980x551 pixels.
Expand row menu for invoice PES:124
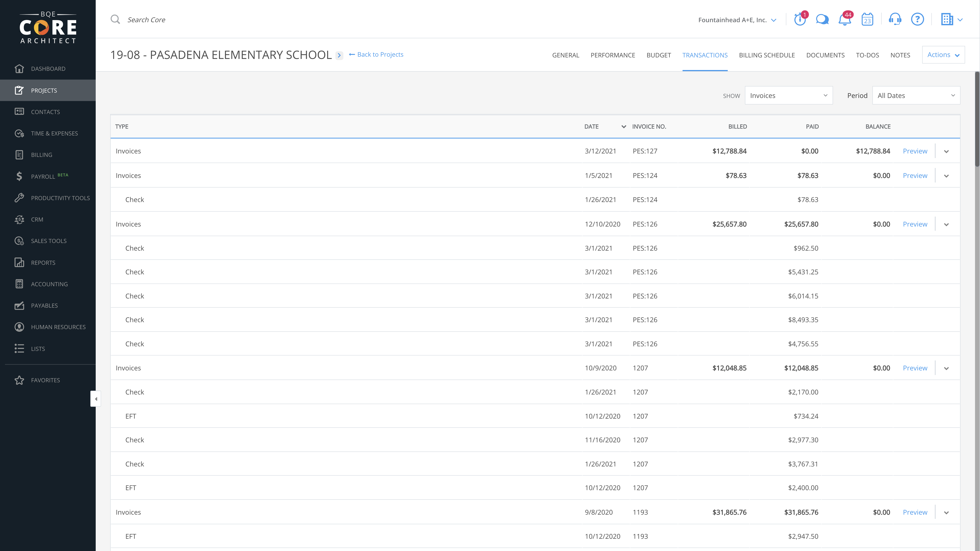[946, 176]
